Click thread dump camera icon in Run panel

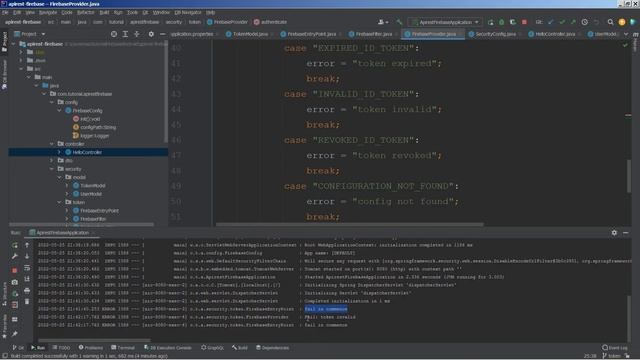(x=15, y=282)
